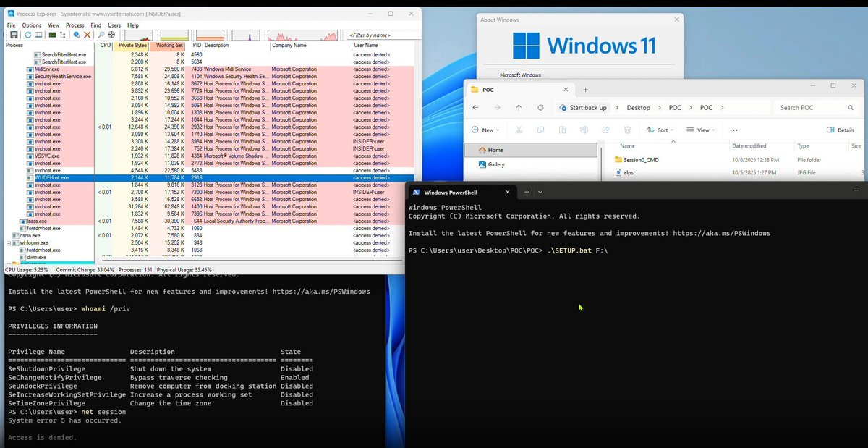Click Kill Process red X icon
868x448 pixels.
tap(87, 35)
